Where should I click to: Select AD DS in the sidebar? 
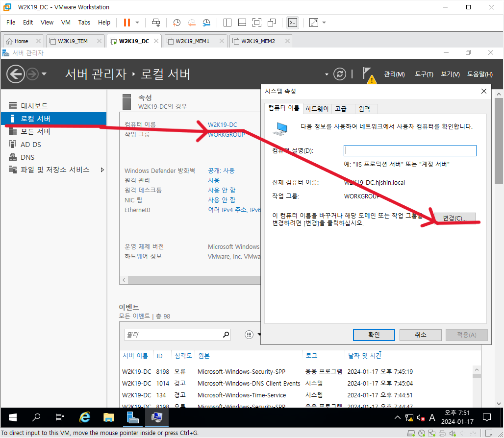click(x=53, y=145)
